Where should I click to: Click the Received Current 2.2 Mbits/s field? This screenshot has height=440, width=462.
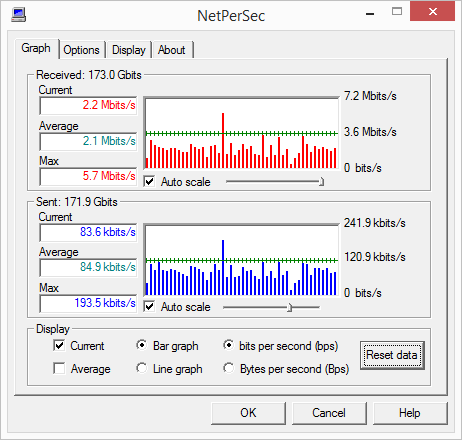[88, 105]
